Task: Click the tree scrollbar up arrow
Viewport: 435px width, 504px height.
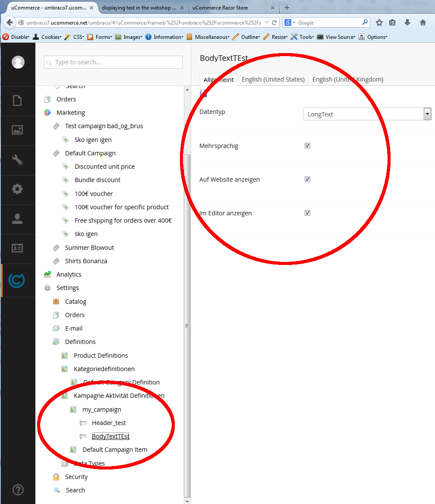Action: click(187, 90)
